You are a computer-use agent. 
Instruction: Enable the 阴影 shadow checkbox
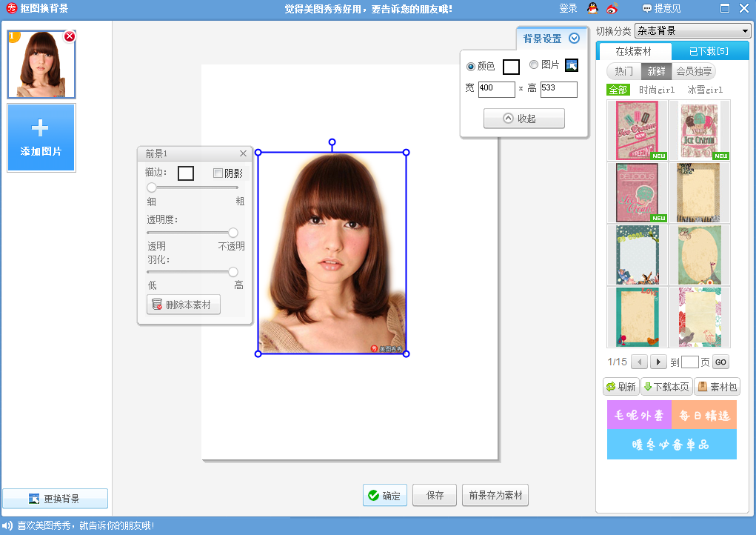tap(218, 173)
